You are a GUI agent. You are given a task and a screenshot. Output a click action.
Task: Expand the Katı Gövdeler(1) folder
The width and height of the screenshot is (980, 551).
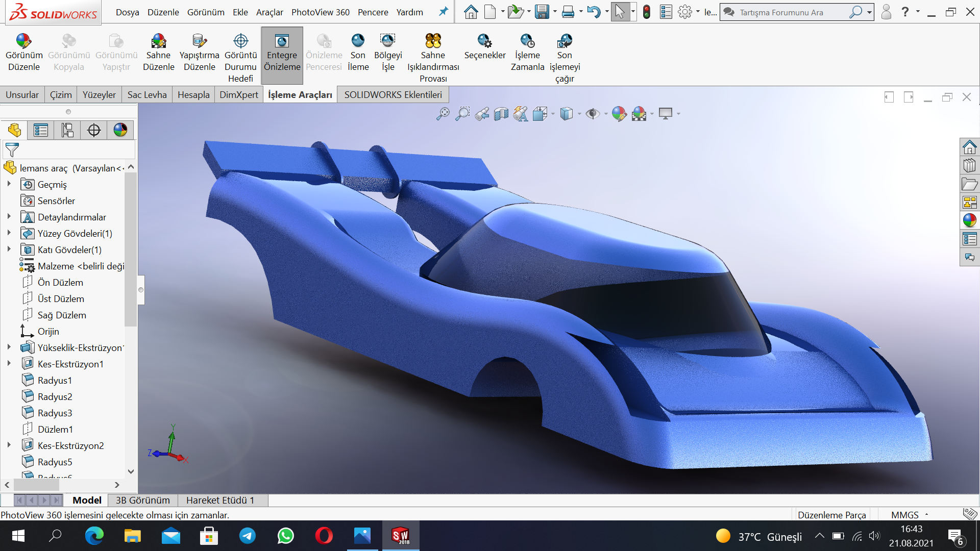coord(9,249)
